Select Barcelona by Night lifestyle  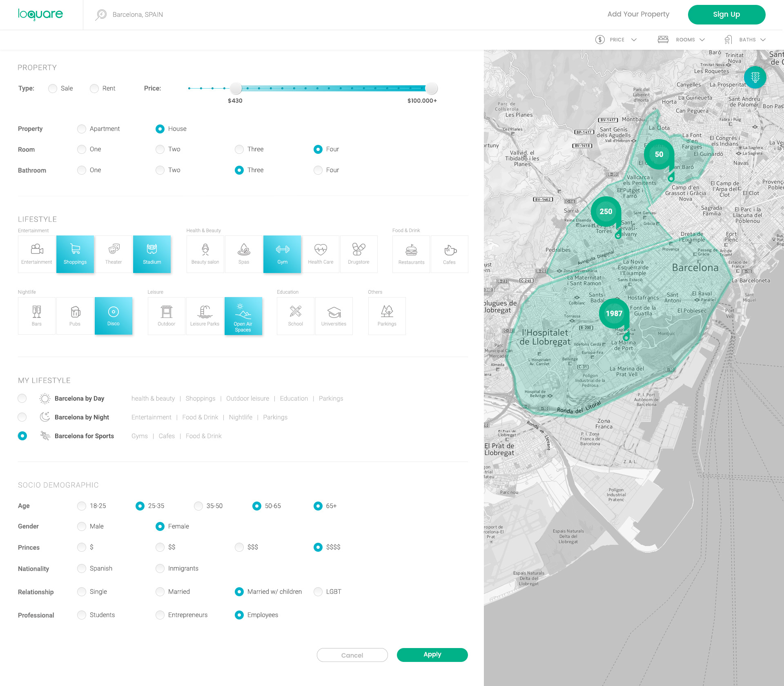click(22, 417)
